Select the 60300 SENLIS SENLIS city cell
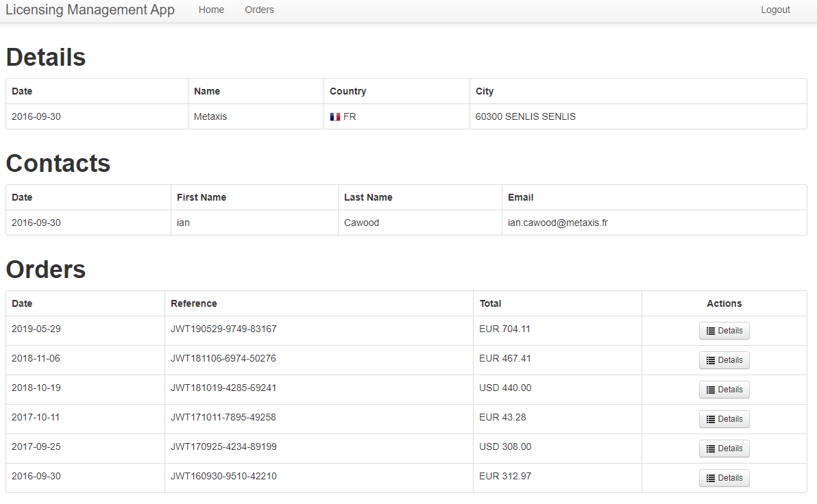The height and width of the screenshot is (504, 817). 526,116
